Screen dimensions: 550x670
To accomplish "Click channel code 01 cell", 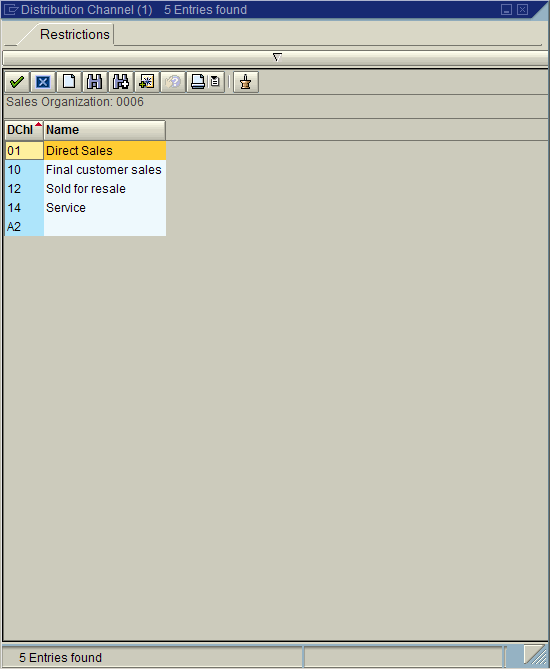I will click(24, 151).
